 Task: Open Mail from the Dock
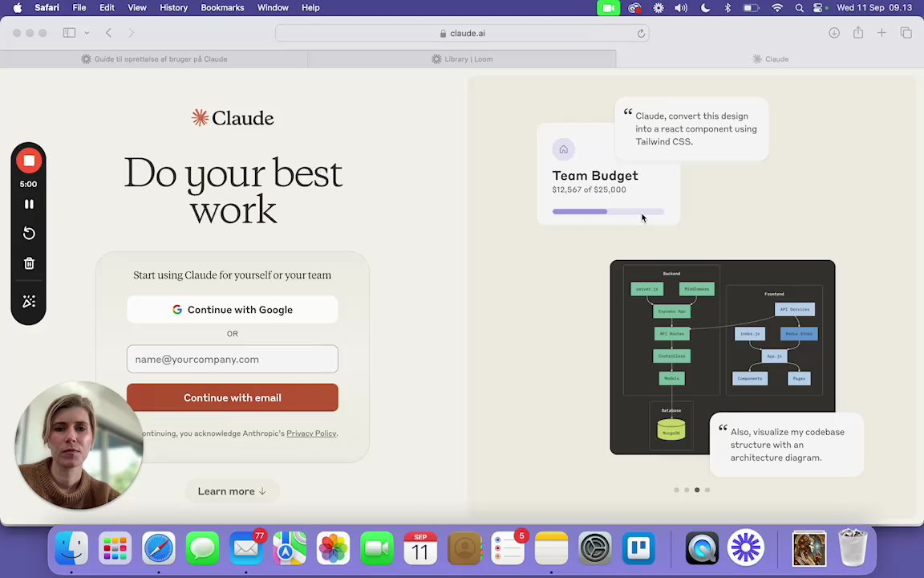pyautogui.click(x=245, y=548)
